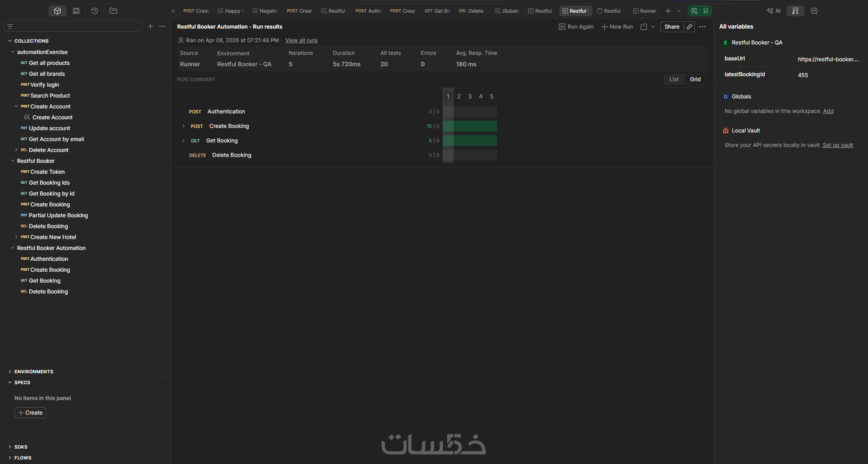Click Create Booking green cell for iteration 3

point(470,126)
